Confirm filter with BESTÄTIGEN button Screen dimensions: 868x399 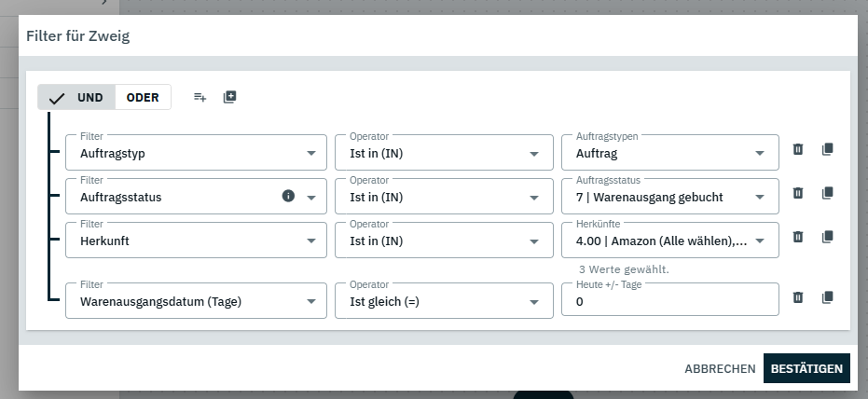(806, 369)
